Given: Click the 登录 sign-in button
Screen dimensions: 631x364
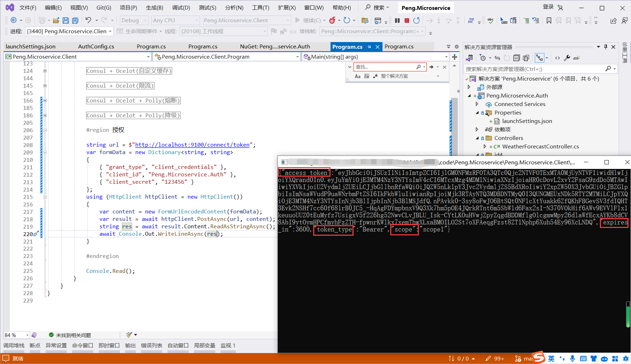Looking at the screenshot, I should point(548,7).
